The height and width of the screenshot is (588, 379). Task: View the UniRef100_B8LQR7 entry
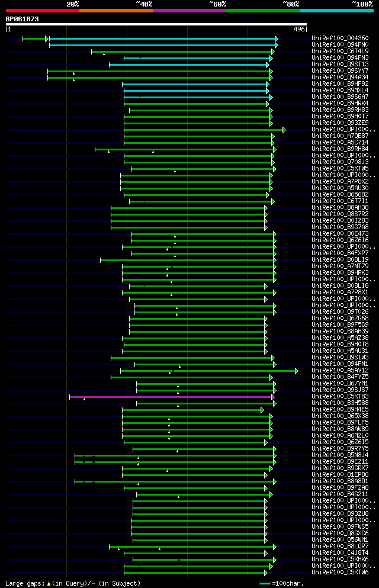[340, 547]
